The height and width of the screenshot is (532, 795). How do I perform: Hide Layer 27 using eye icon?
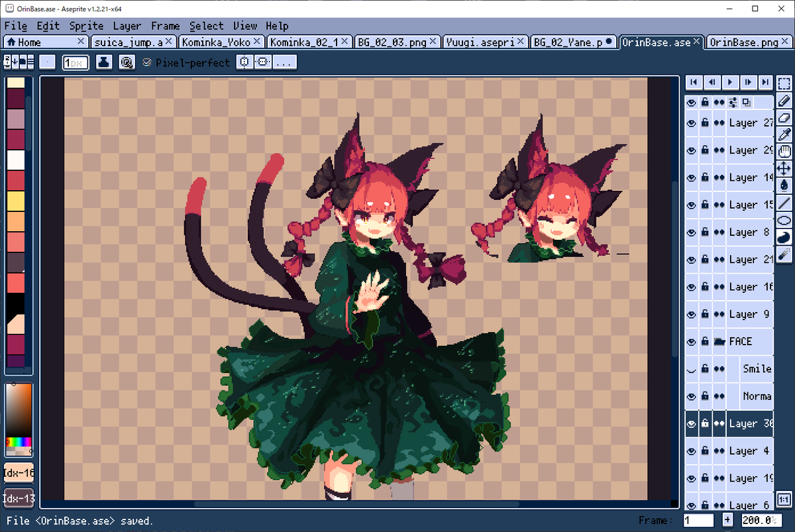click(692, 123)
